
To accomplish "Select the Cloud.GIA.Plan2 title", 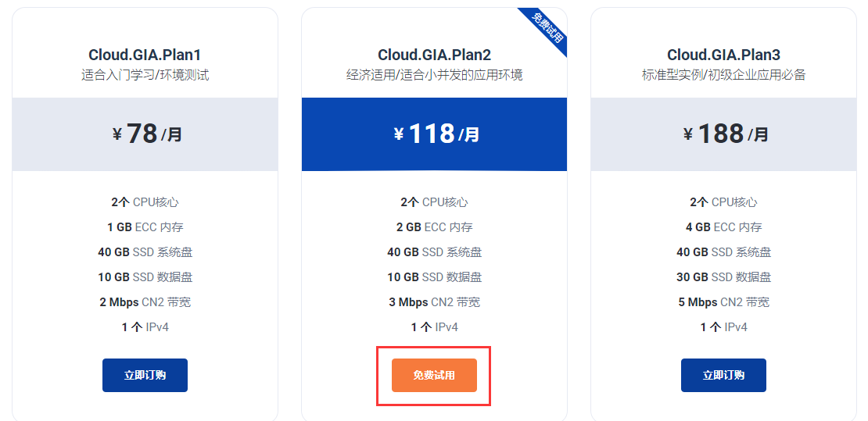I will tap(435, 55).
